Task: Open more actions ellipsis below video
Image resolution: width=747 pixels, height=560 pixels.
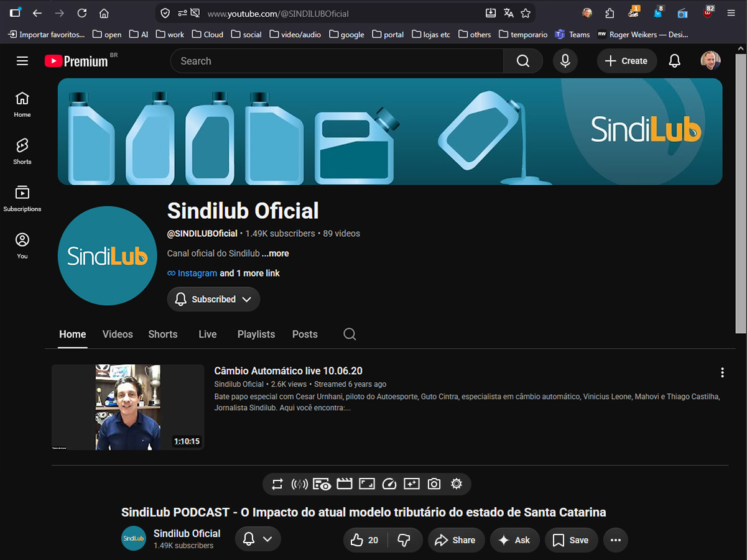Action: coord(616,540)
